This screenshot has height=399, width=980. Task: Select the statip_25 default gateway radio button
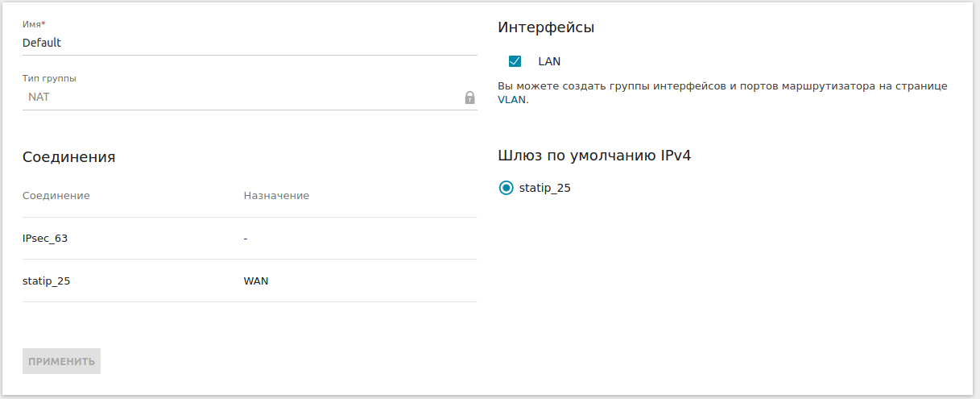[x=506, y=188]
